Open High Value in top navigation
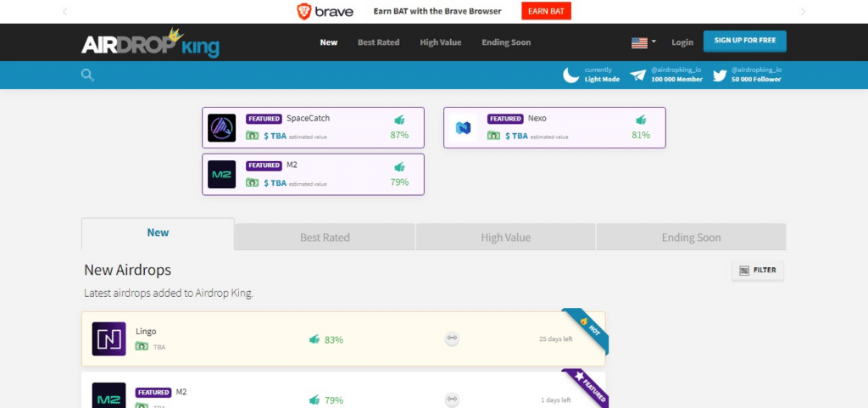Viewport: 868px width, 408px height. pyautogui.click(x=440, y=42)
